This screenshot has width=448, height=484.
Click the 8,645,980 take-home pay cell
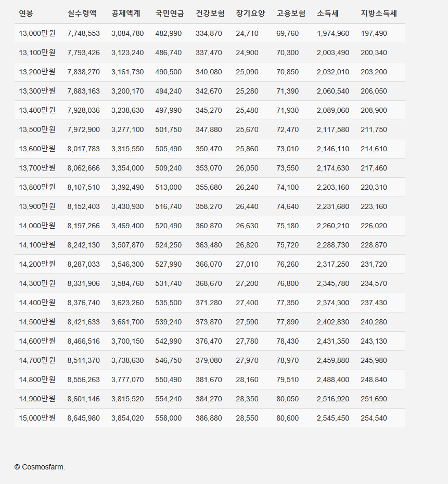[83, 418]
